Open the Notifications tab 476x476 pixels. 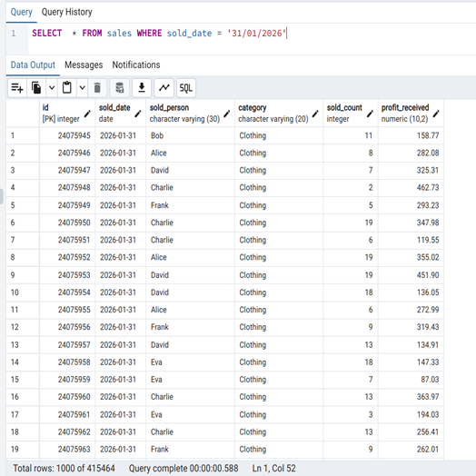(136, 65)
